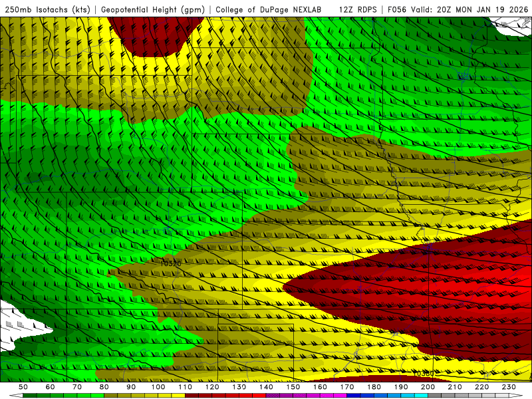Click the '50' value on the color scale
This screenshot has height=399, width=532.
tap(23, 387)
